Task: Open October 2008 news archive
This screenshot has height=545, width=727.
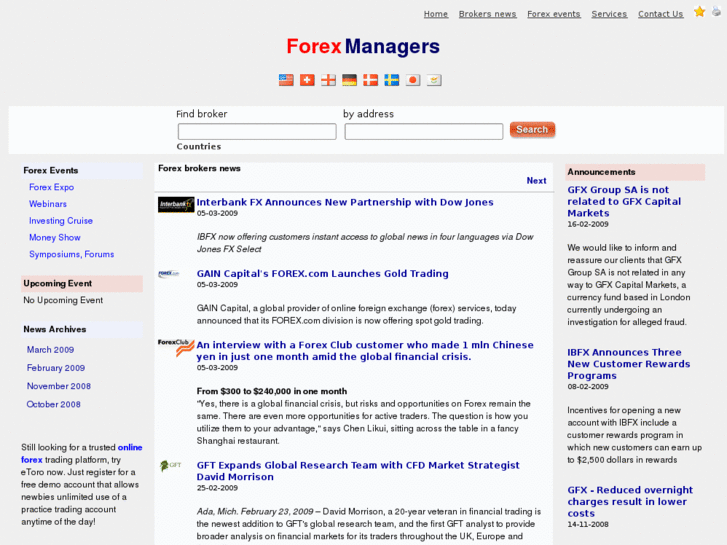Action: [53, 404]
